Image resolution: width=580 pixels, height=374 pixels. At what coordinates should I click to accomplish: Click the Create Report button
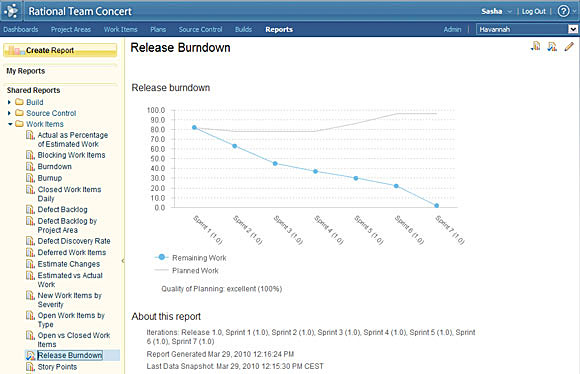(60, 50)
